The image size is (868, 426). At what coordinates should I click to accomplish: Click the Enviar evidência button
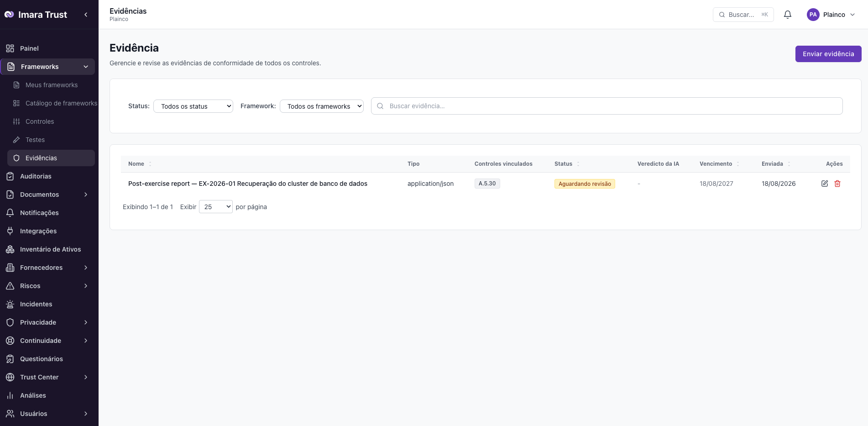tap(828, 54)
